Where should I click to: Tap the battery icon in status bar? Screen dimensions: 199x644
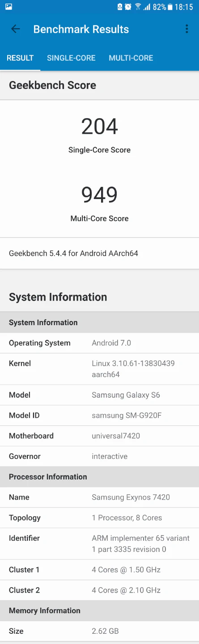pos(170,7)
